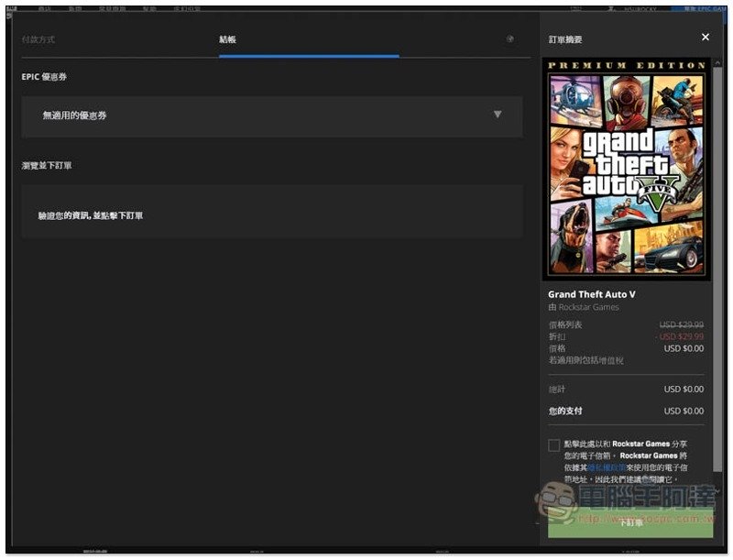
Task: Tick the Rockstar Games email sharing checkbox
Action: [553, 445]
